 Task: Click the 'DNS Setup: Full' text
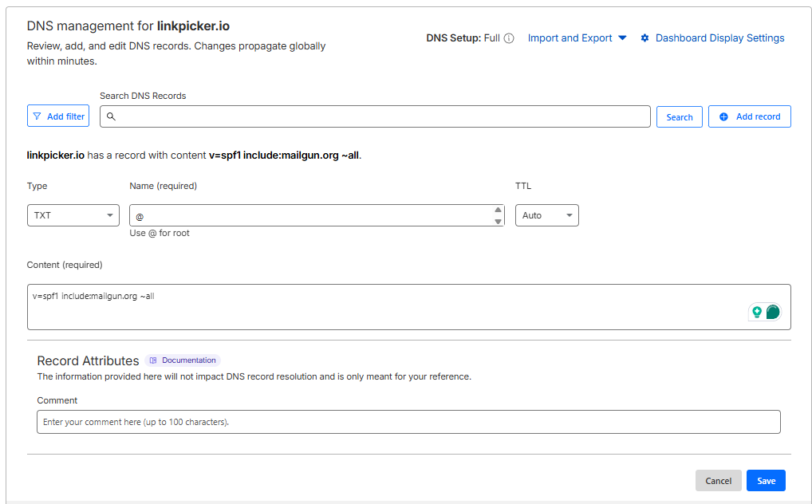tap(463, 37)
